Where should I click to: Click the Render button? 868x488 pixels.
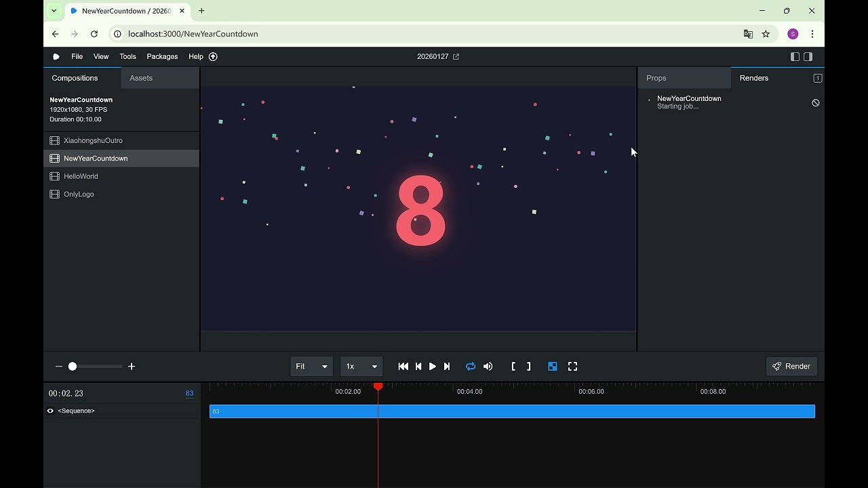click(x=791, y=367)
